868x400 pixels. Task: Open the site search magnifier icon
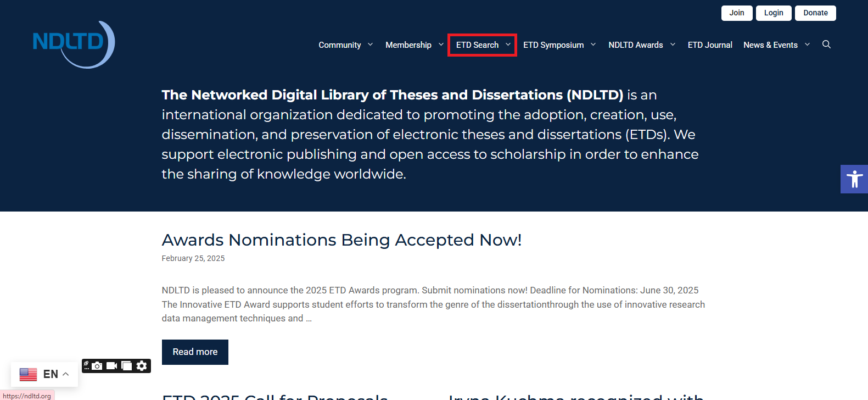click(826, 45)
